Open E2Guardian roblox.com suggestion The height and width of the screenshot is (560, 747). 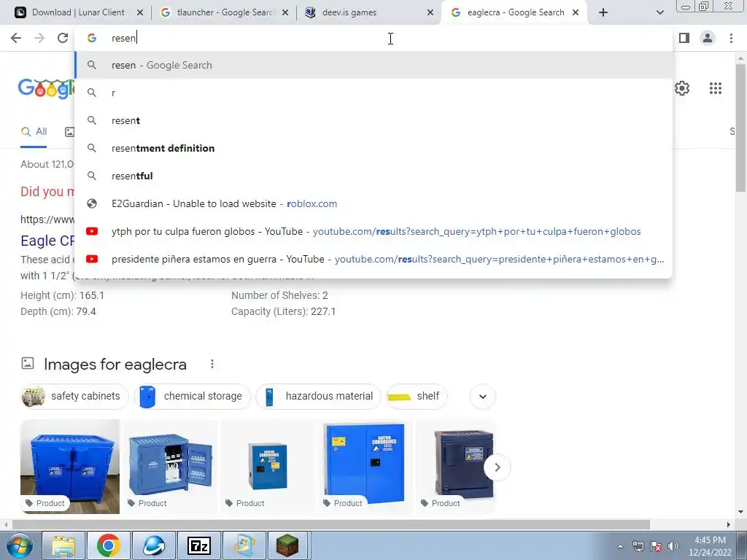373,203
